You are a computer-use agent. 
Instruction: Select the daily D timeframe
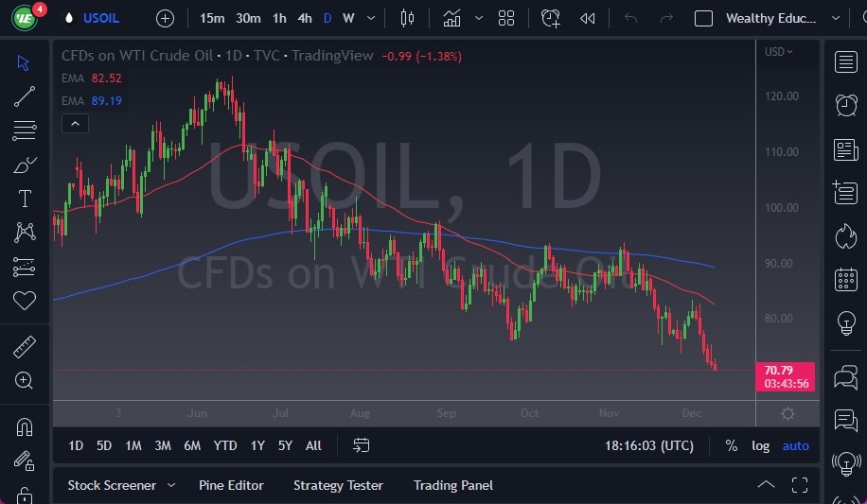tap(327, 18)
